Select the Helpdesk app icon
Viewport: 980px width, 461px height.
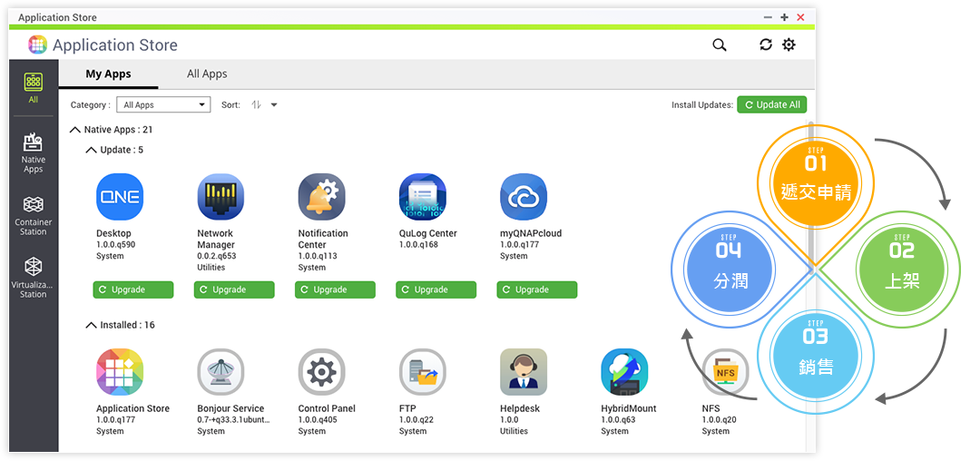point(524,372)
